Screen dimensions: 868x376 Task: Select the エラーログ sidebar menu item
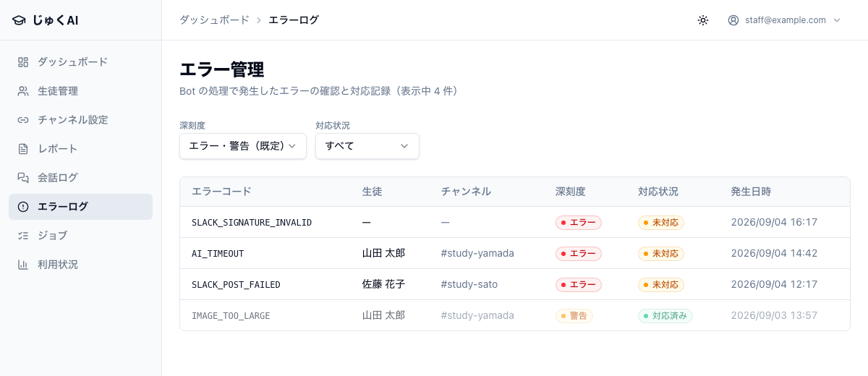point(80,207)
